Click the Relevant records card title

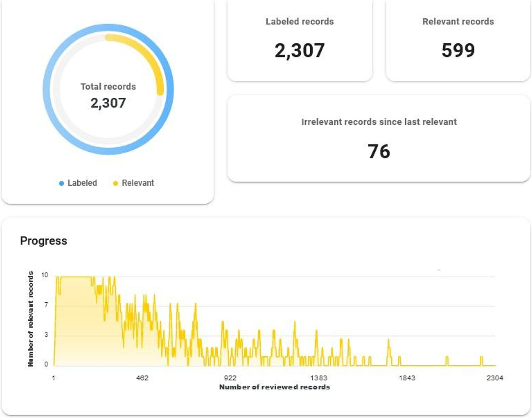click(x=458, y=21)
